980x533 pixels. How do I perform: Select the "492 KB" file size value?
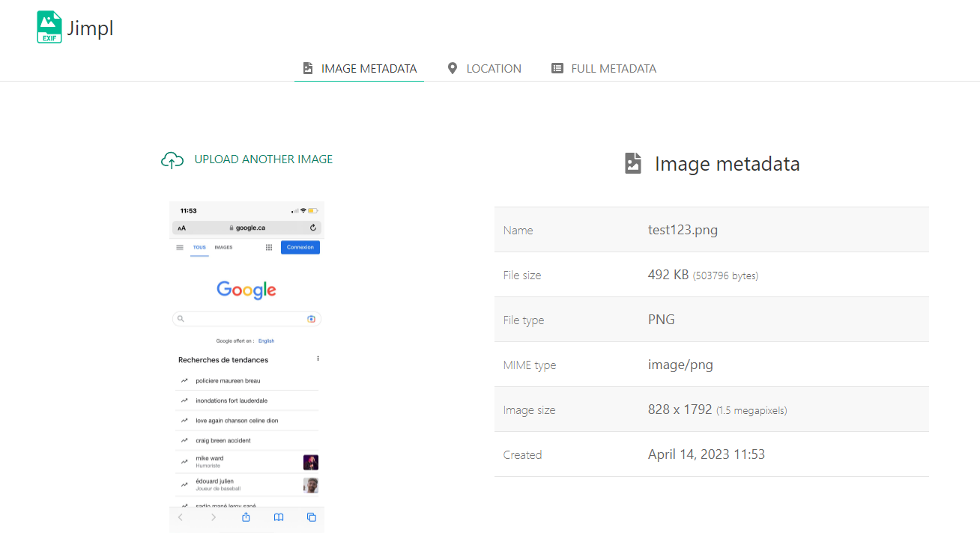668,275
